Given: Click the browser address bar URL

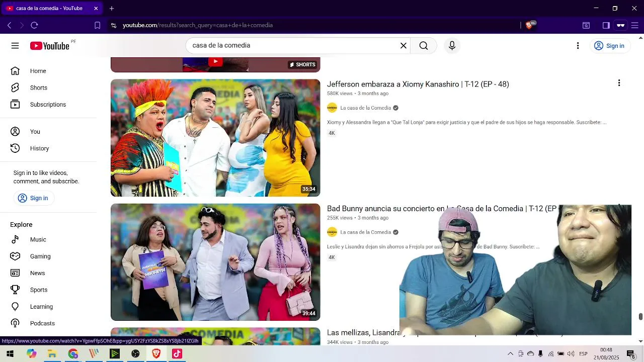Looking at the screenshot, I should 198,25.
